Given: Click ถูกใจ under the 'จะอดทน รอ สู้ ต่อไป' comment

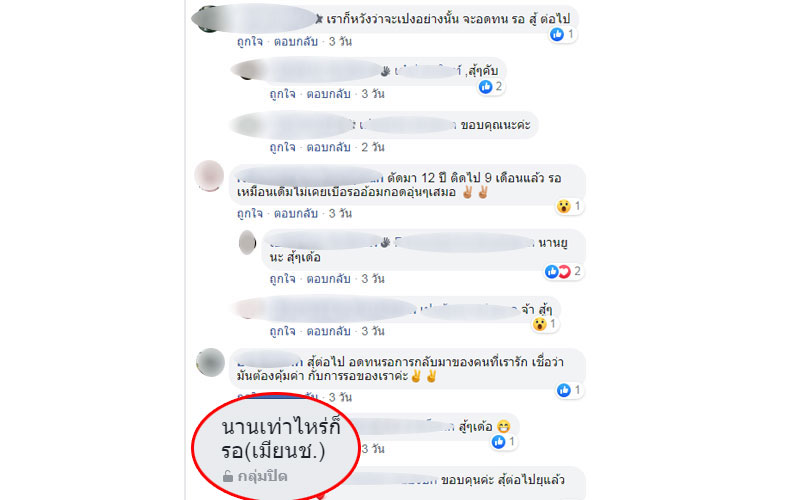Looking at the screenshot, I should coord(249,41).
